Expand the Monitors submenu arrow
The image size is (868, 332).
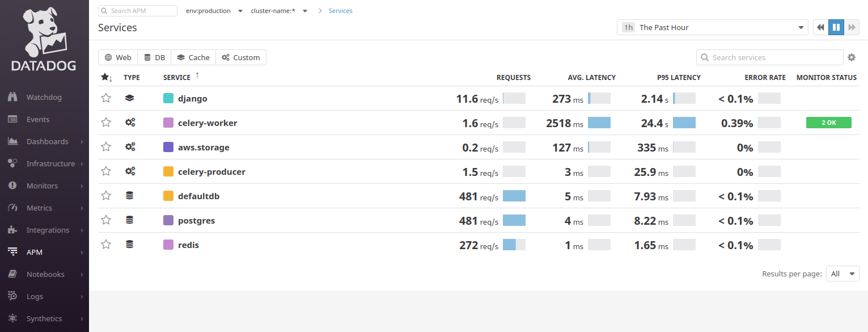[x=82, y=186]
